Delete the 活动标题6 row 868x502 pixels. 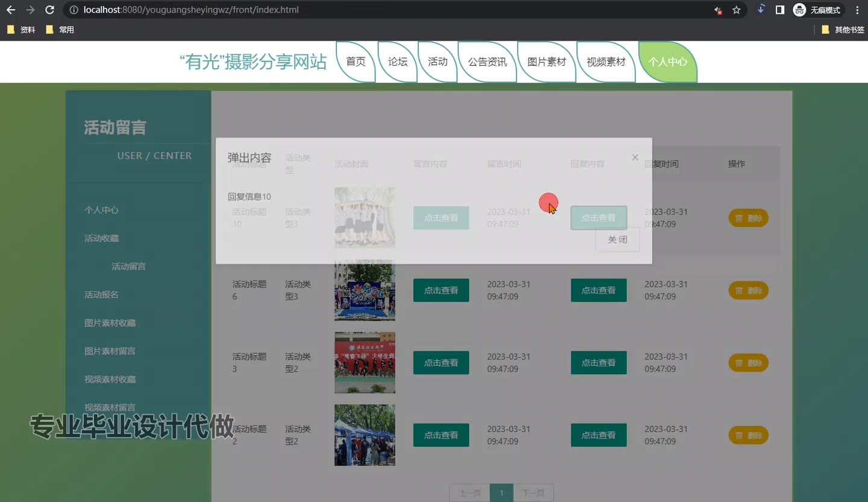749,290
